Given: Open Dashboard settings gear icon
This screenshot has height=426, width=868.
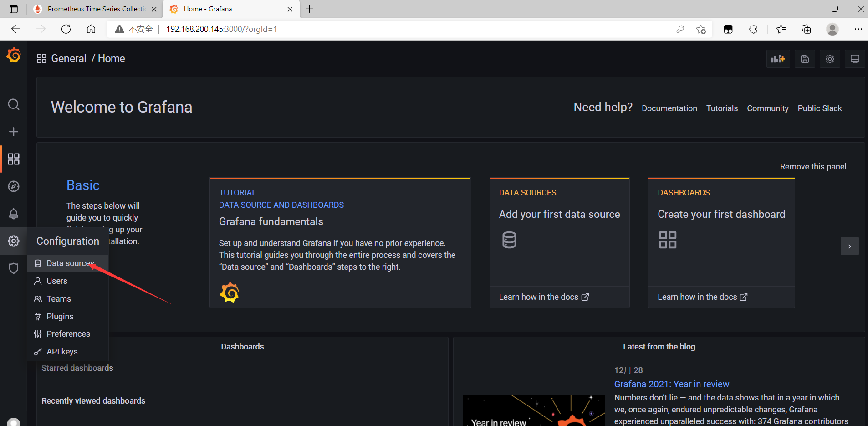Looking at the screenshot, I should [x=830, y=59].
